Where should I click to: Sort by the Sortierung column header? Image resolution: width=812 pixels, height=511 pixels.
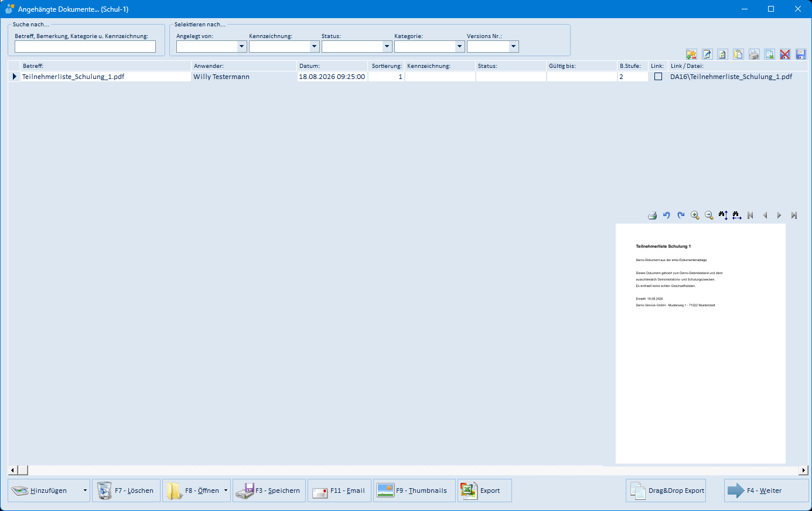(386, 66)
